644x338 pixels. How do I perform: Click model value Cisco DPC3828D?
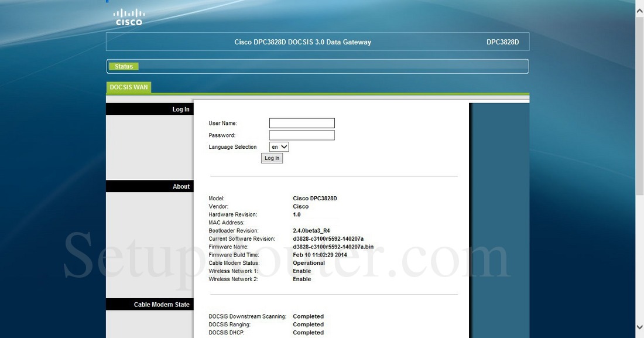(314, 198)
